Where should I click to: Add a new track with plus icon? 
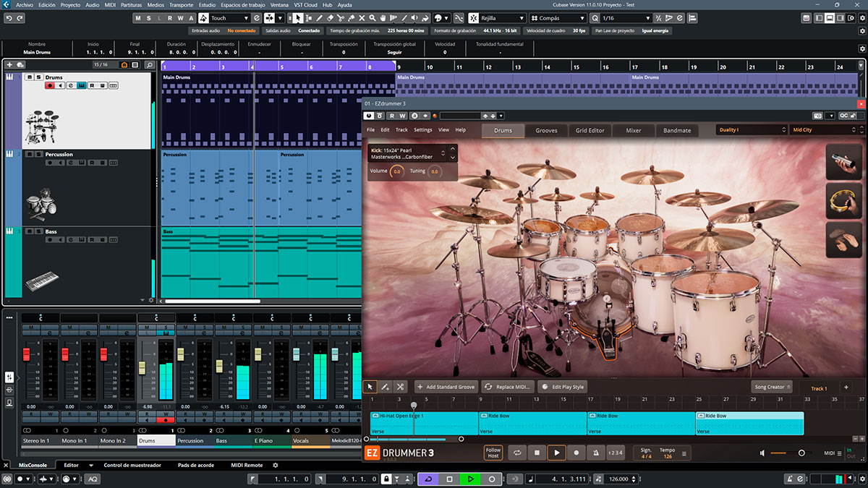(x=10, y=65)
